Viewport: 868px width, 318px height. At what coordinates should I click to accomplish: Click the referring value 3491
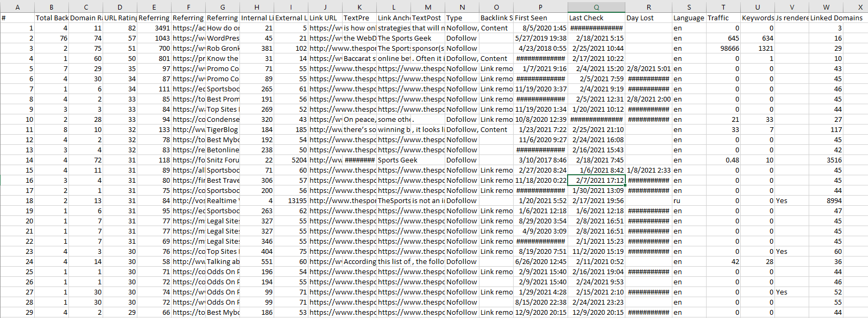coord(154,28)
